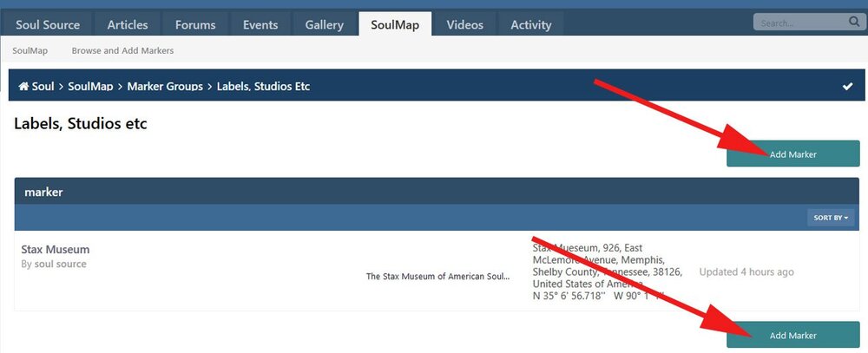Viewport: 868px width, 353px height.
Task: Open SoulMap breadcrumb link
Action: 90,87
